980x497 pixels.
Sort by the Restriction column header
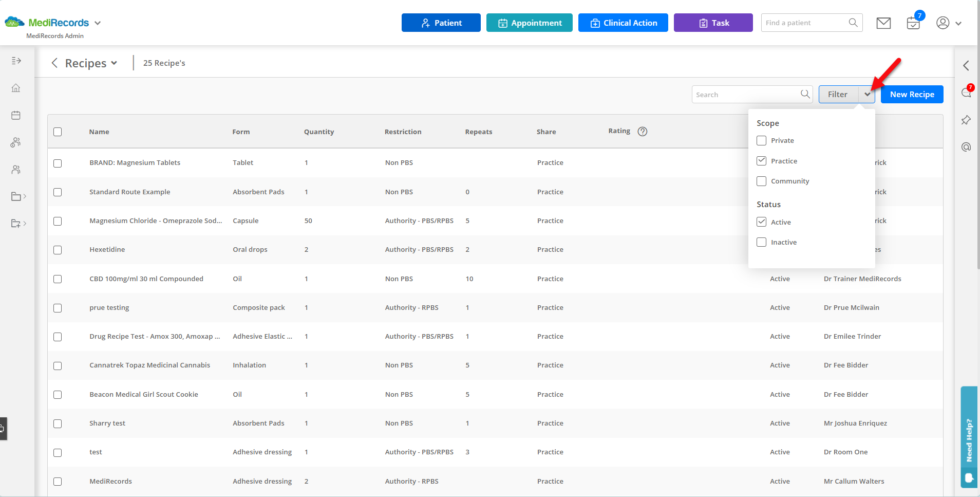(x=403, y=132)
